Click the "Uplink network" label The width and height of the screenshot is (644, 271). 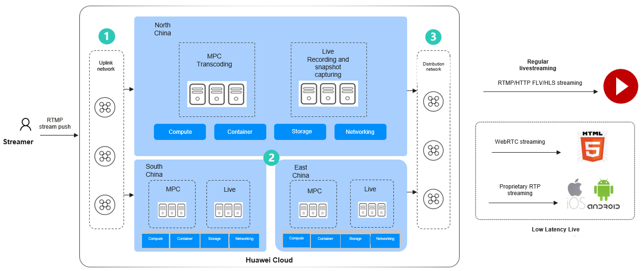tap(106, 66)
